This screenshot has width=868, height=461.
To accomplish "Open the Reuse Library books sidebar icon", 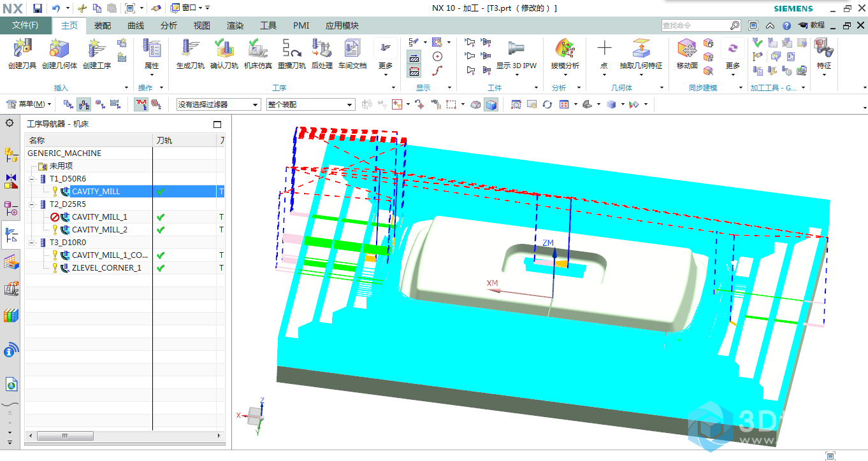I will point(11,315).
